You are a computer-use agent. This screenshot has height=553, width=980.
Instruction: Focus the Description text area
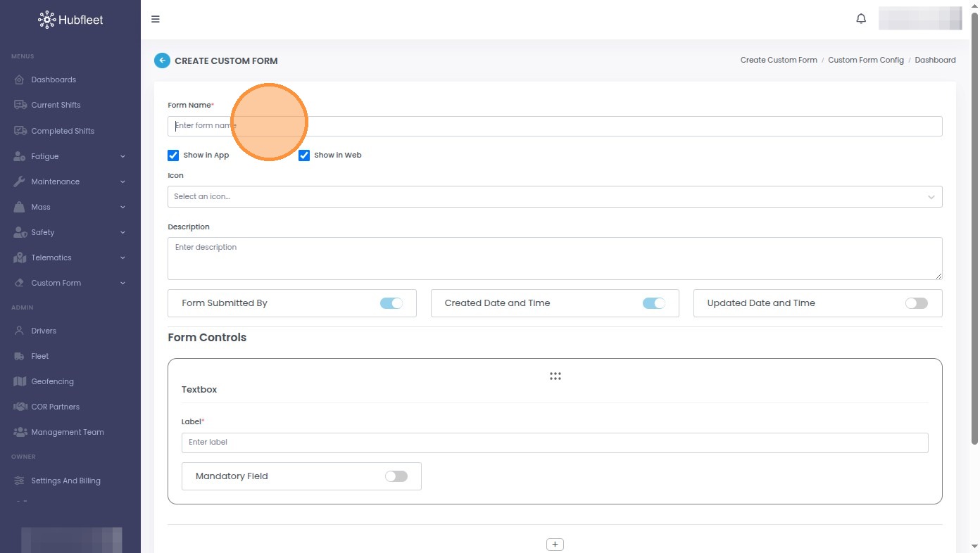point(555,258)
